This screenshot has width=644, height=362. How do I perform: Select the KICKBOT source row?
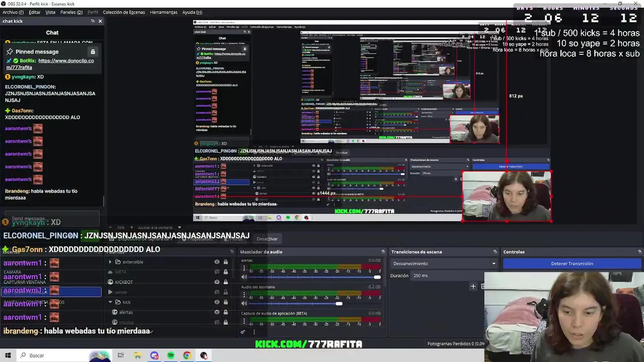pyautogui.click(x=168, y=282)
